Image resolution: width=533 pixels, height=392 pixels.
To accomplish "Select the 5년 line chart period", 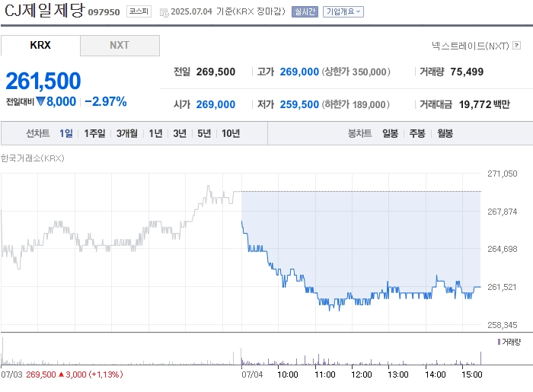I will [x=204, y=133].
